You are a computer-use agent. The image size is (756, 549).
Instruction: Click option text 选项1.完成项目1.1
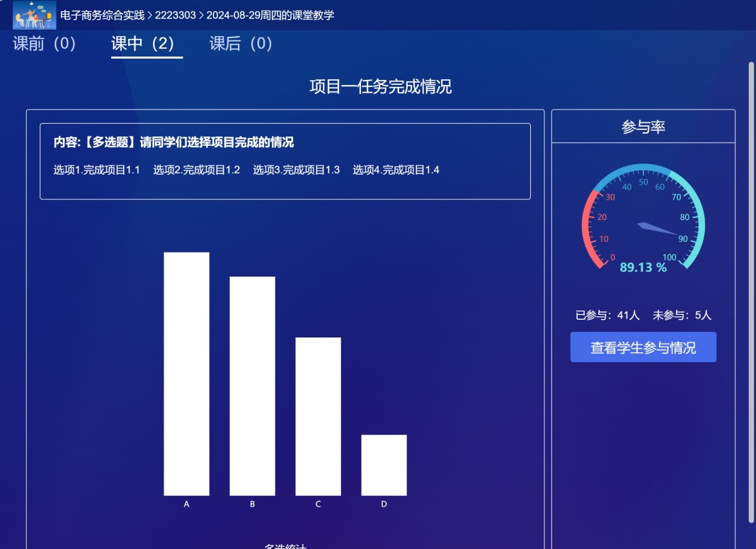(96, 170)
